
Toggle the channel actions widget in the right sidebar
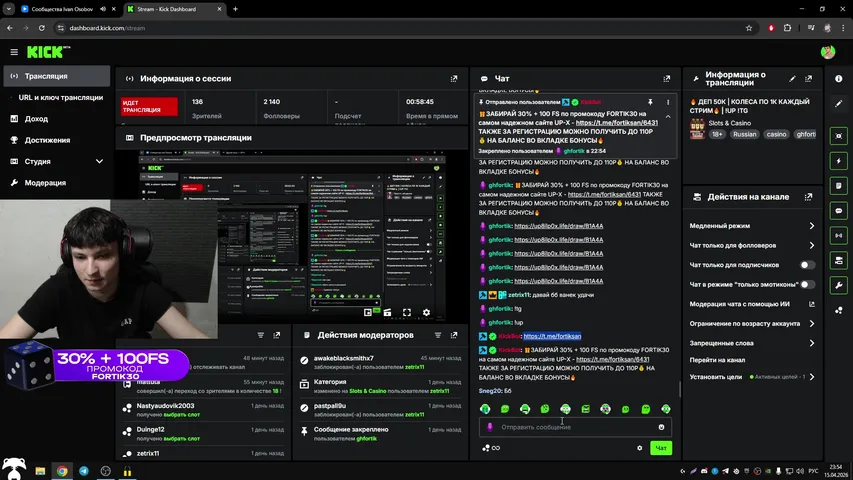(x=838, y=261)
